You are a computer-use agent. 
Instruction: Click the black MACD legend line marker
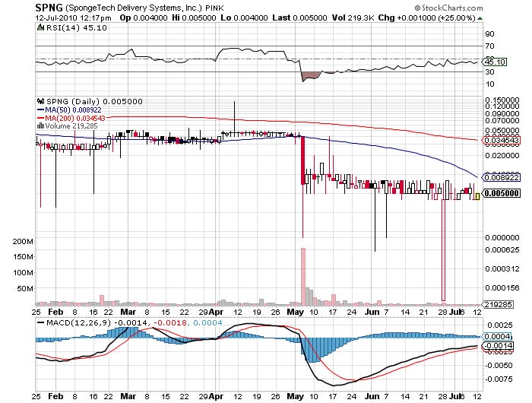(x=41, y=322)
